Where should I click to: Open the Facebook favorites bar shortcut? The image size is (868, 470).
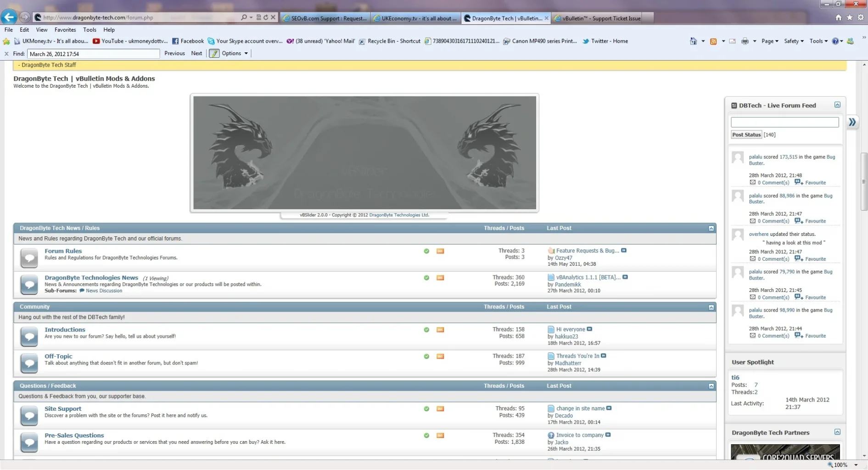click(x=188, y=41)
